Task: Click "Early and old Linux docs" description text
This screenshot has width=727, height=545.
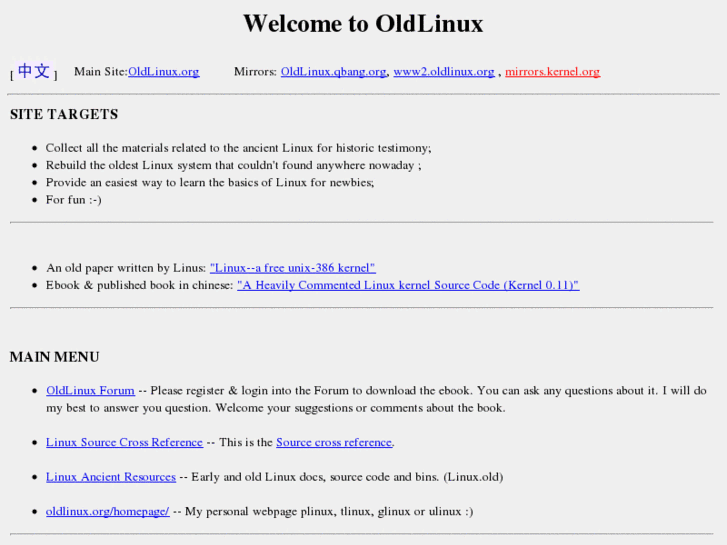Action: (x=347, y=477)
